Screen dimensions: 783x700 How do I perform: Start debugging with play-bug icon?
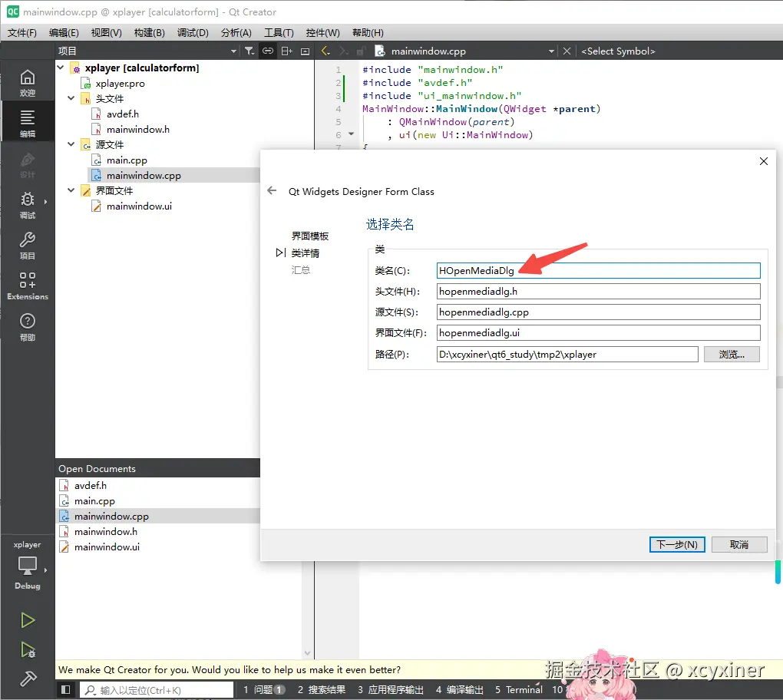pos(28,649)
